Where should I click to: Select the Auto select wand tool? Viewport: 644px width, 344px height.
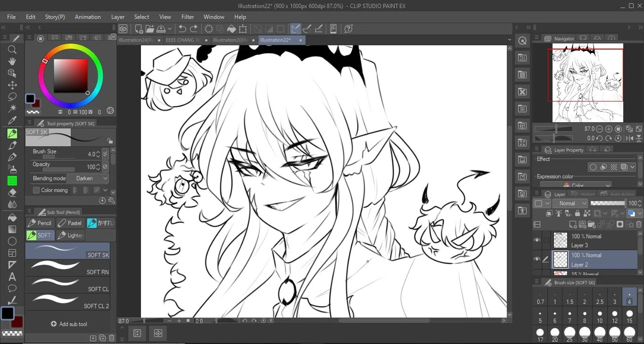pos(13,109)
